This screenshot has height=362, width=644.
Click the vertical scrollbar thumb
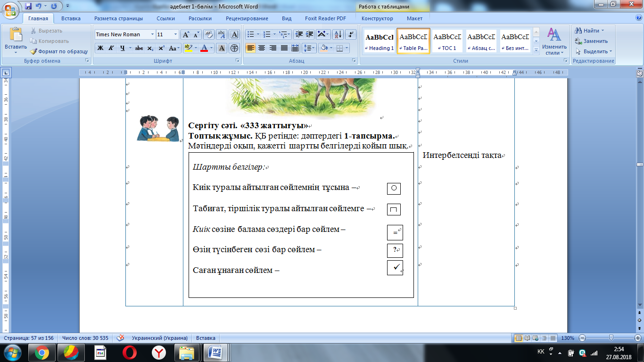pyautogui.click(x=640, y=165)
